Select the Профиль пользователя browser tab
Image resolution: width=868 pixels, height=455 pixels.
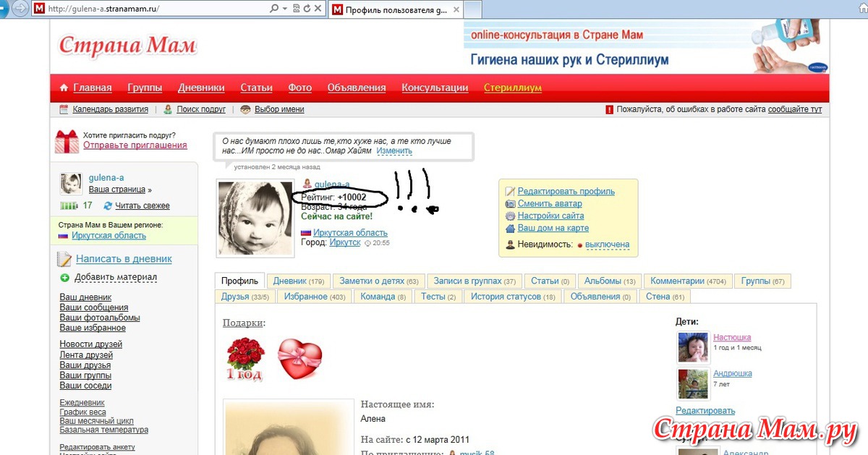coord(396,9)
